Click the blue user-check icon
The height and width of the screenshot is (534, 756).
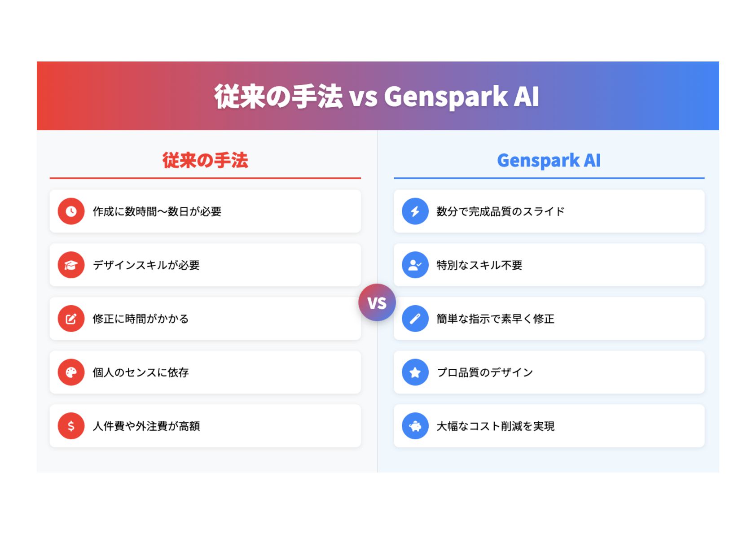coord(415,265)
